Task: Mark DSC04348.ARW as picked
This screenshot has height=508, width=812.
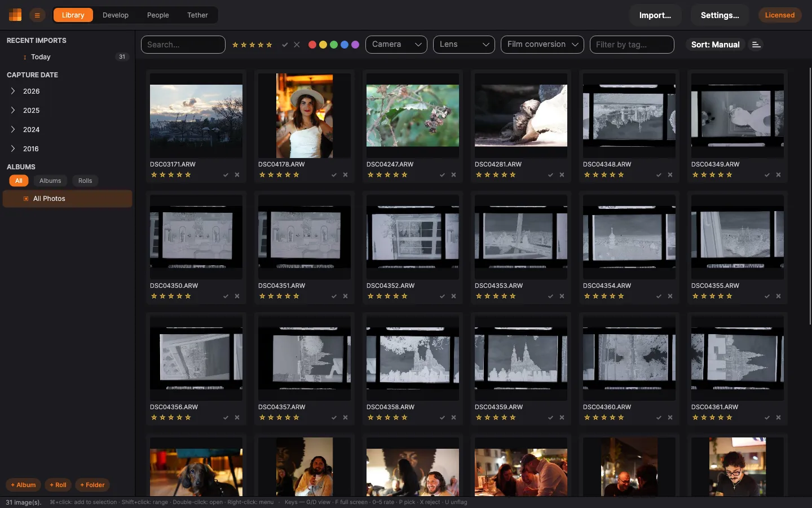Action: coord(659,175)
